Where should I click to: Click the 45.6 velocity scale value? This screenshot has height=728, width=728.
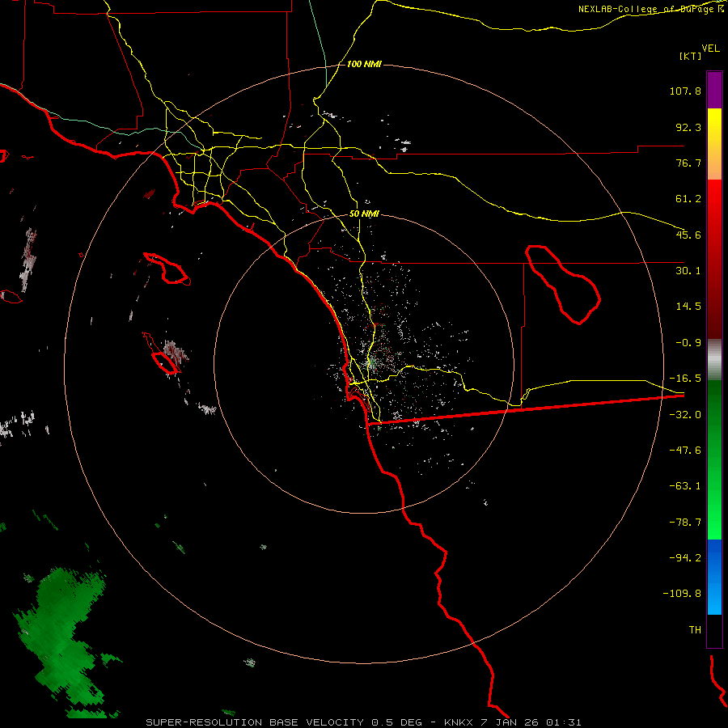point(688,235)
